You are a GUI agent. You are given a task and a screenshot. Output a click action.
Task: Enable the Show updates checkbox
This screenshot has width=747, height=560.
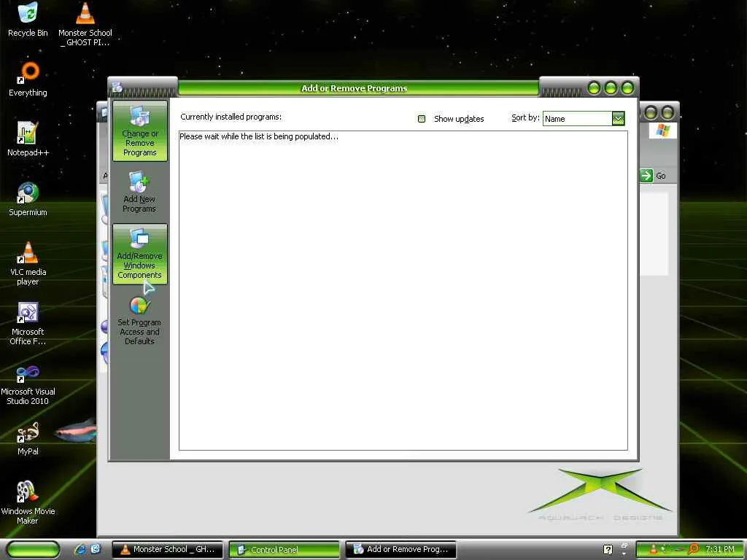[422, 119]
